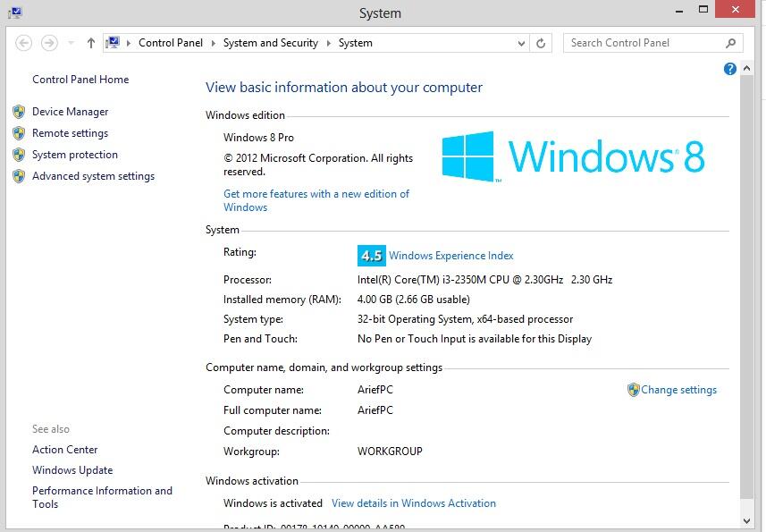Screen dimensions: 766x532
Task: Expand the chevron after System and Security
Action: [x=329, y=43]
